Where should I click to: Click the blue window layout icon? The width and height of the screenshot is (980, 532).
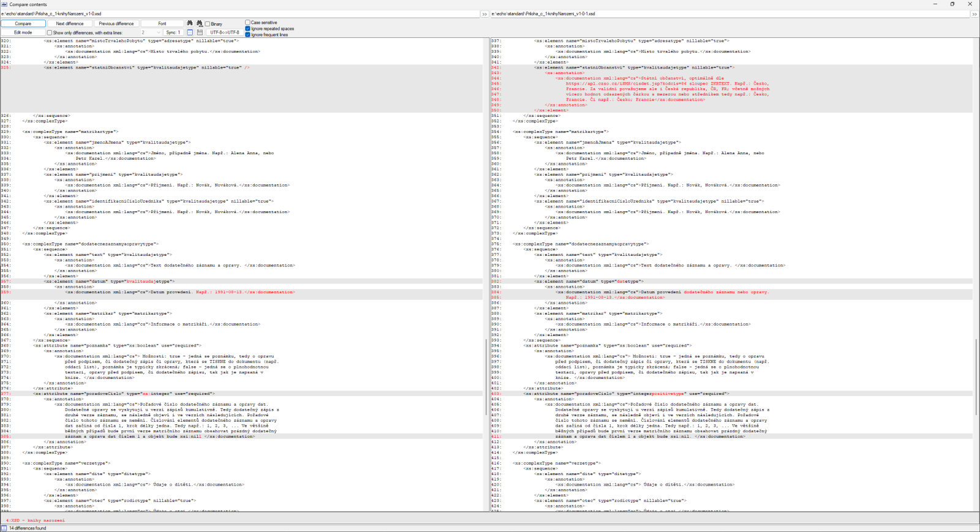click(x=190, y=32)
